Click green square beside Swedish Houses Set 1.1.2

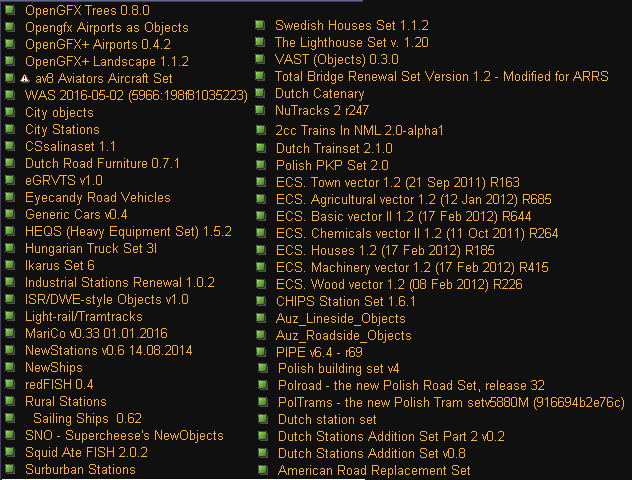260,25
